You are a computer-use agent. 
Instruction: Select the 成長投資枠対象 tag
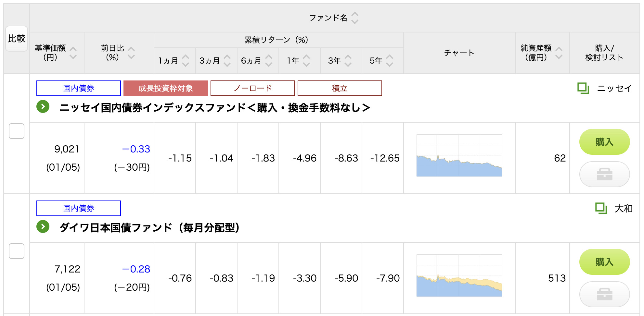coord(165,88)
